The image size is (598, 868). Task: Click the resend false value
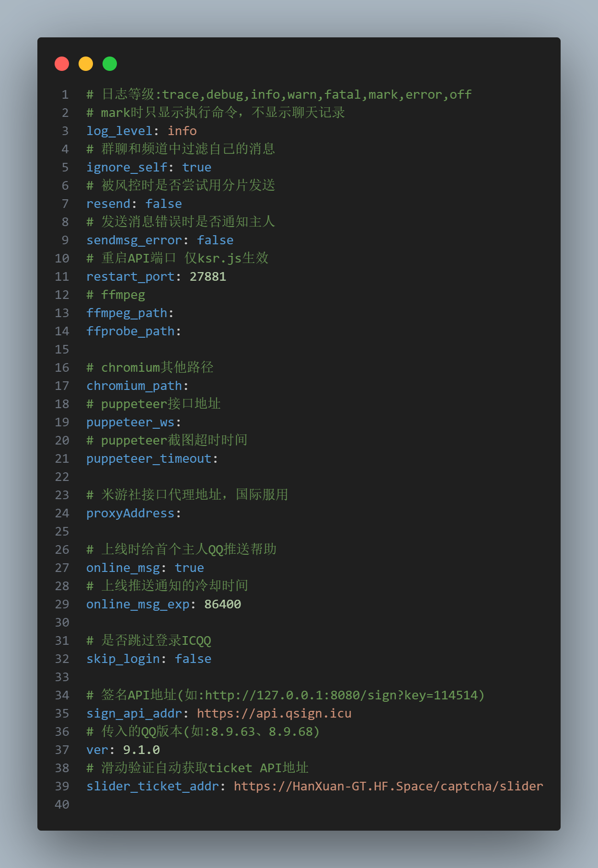click(163, 204)
